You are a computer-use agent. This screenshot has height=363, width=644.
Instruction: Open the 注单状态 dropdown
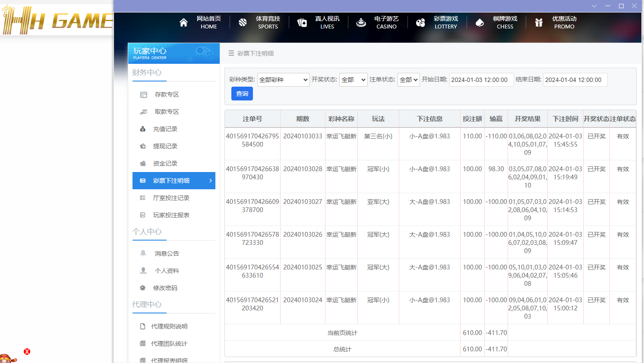click(409, 80)
